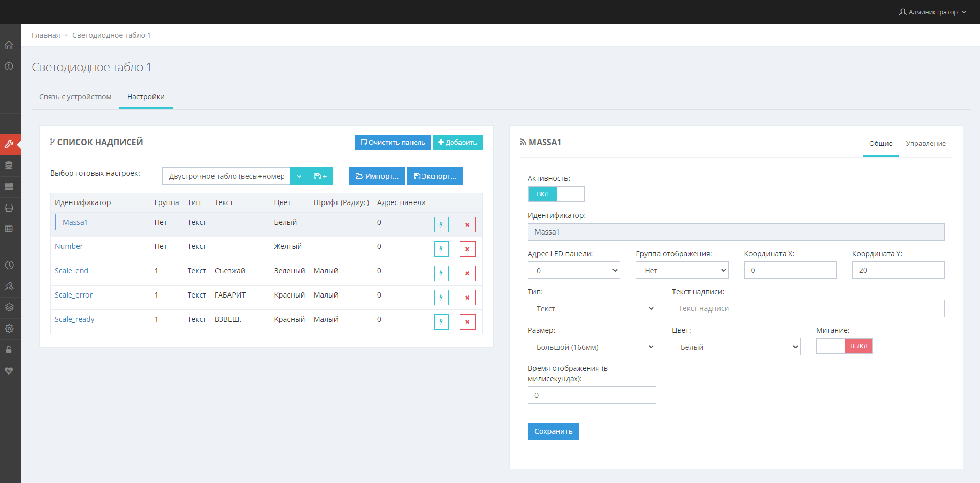Image resolution: width=980 pixels, height=483 pixels.
Task: Open the info section in sidebar
Action: pyautogui.click(x=9, y=66)
